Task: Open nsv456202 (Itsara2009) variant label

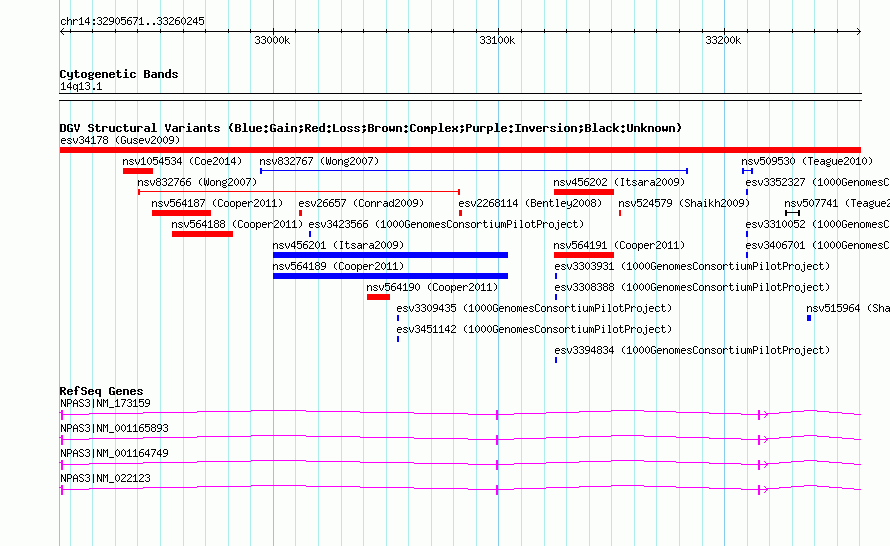Action: (619, 182)
